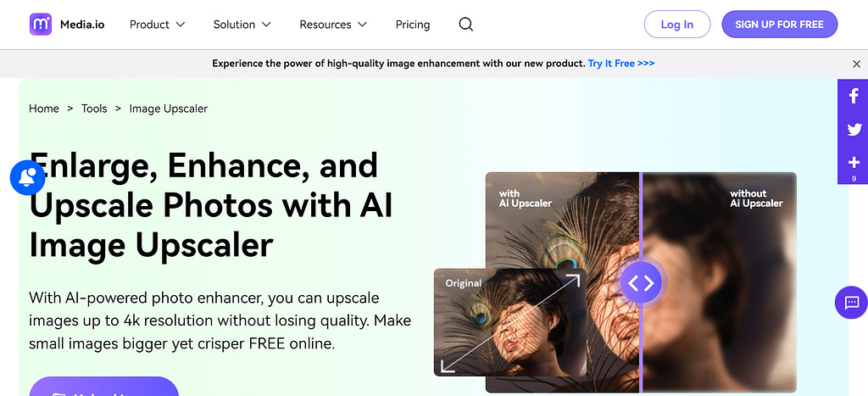Open the Pricing menu item
Screen dimensions: 868x396
[x=413, y=25]
